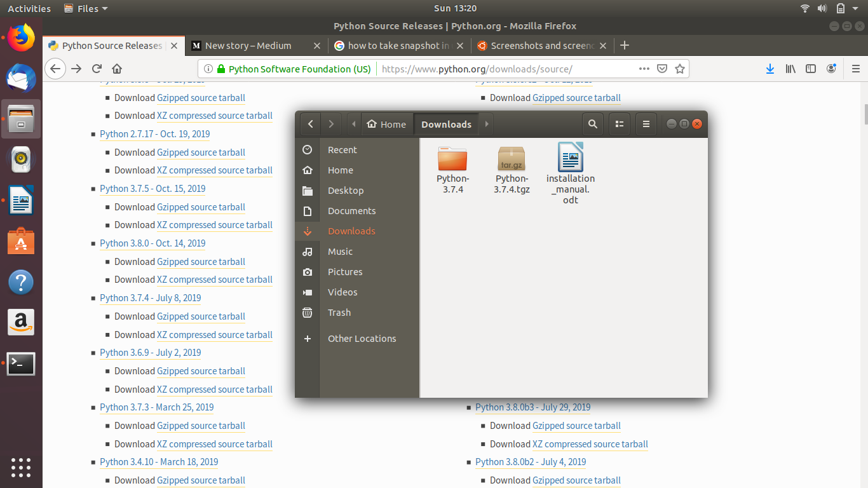This screenshot has height=488, width=868.
Task: Select installation_manual.odt file
Action: [571, 173]
